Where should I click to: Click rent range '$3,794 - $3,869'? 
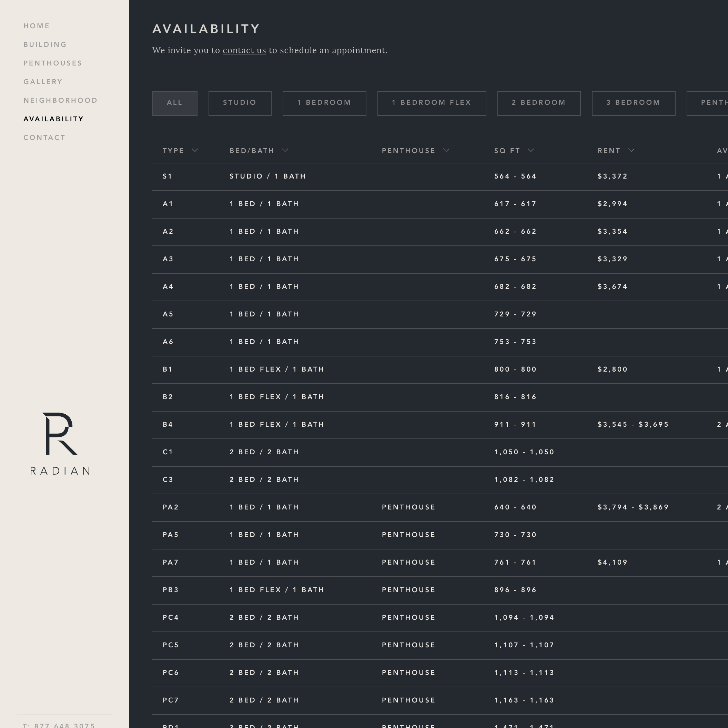coord(633,507)
